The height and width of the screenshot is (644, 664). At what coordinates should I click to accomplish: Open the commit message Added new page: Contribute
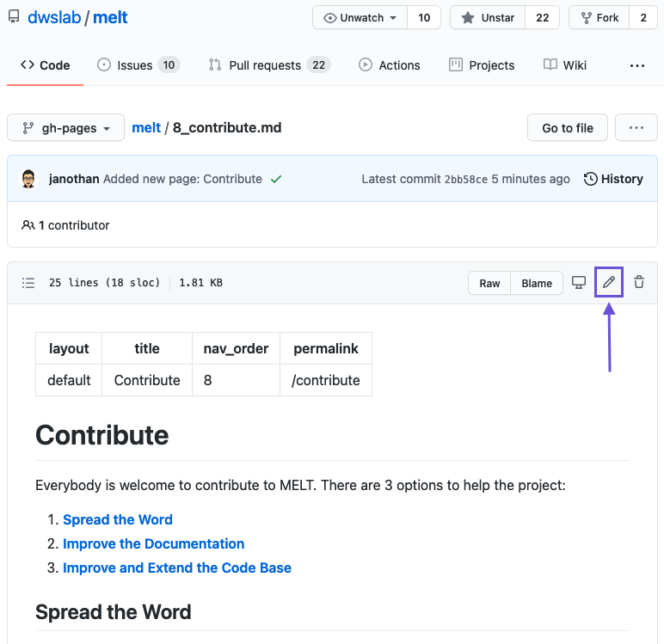pos(182,179)
